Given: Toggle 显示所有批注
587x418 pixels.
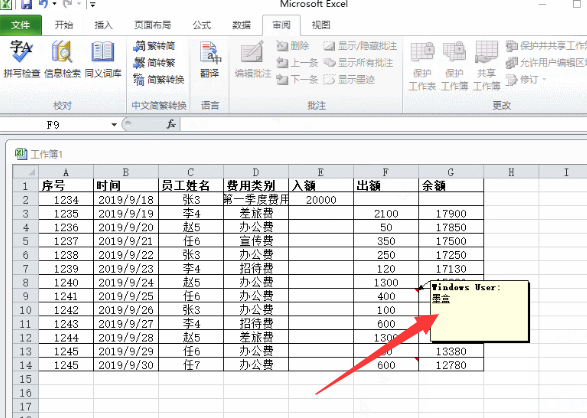Looking at the screenshot, I should [358, 62].
